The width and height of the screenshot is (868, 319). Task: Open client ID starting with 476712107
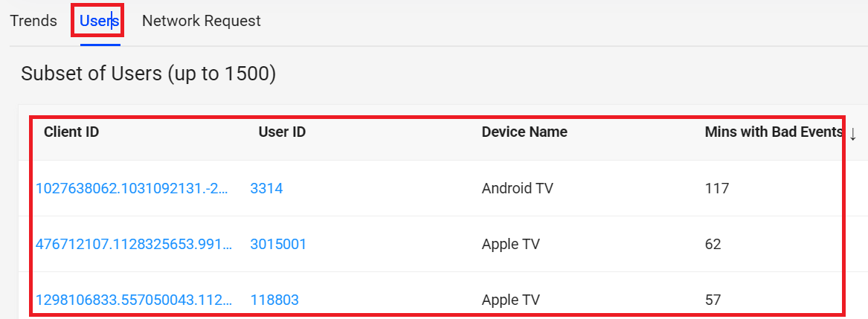coord(134,244)
